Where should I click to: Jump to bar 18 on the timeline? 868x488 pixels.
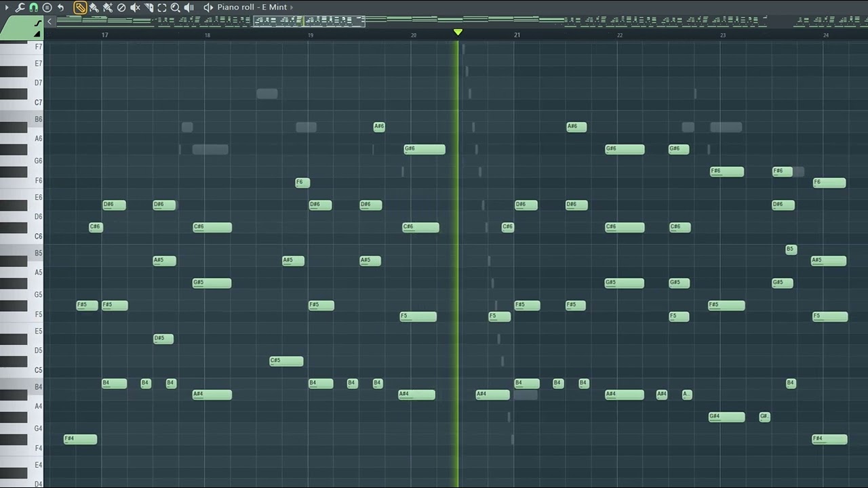click(x=208, y=35)
